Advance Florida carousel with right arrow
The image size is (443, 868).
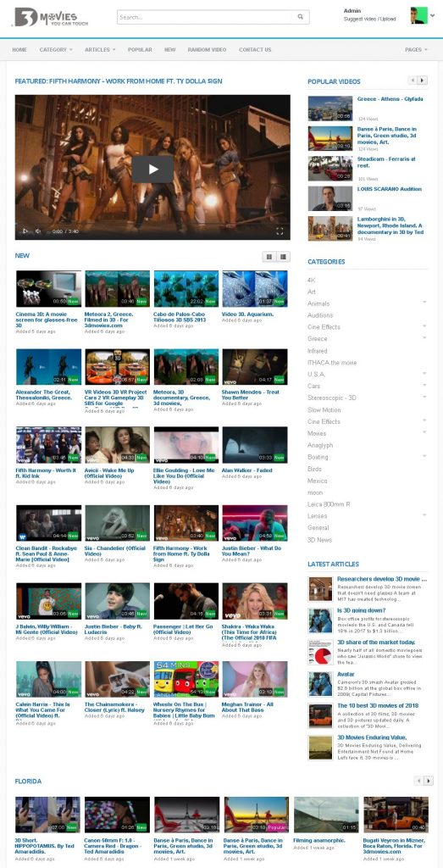point(429,781)
